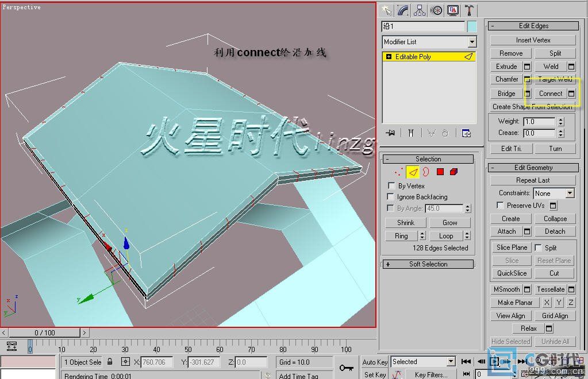Image resolution: width=588 pixels, height=379 pixels.
Task: Open Extrude settings box icon
Action: pyautogui.click(x=527, y=67)
